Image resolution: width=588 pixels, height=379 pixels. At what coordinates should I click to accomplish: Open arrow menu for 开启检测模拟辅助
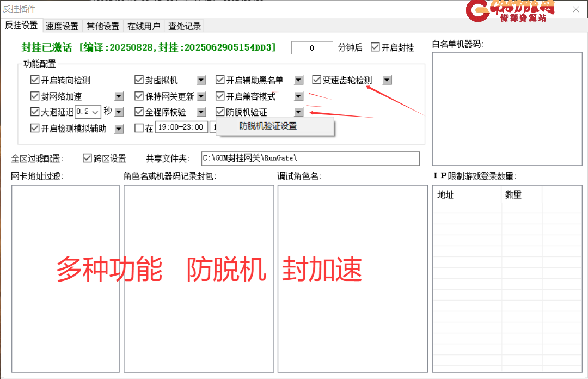[x=119, y=129]
